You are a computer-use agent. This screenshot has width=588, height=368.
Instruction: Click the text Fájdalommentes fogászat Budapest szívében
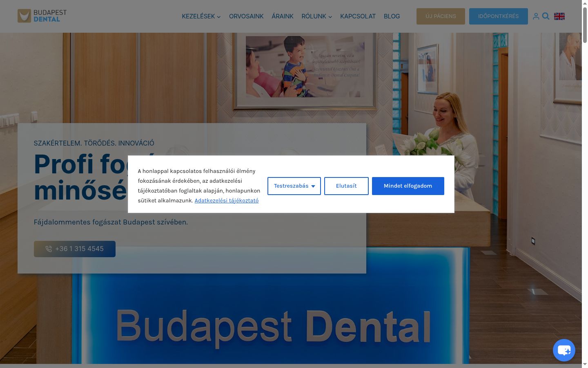(111, 222)
